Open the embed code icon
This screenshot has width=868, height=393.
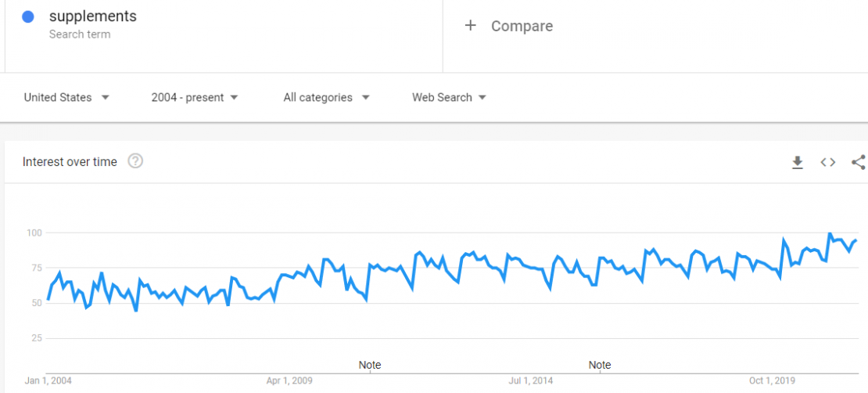point(827,162)
